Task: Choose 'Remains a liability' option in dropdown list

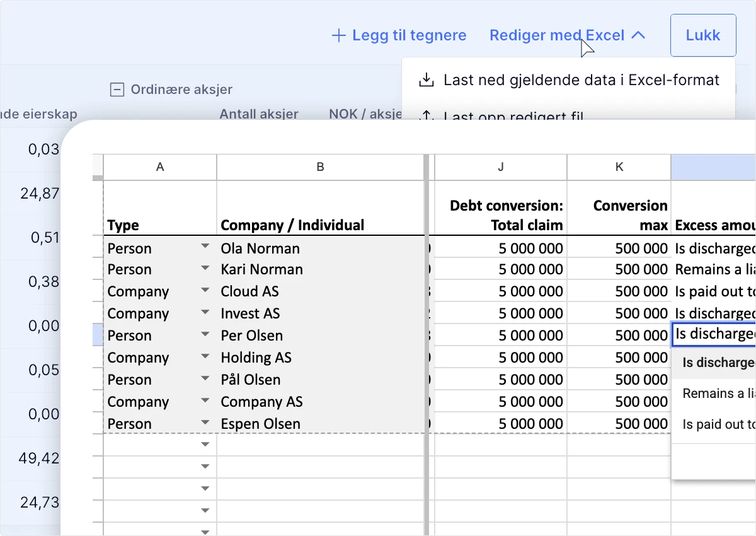Action: pos(714,393)
